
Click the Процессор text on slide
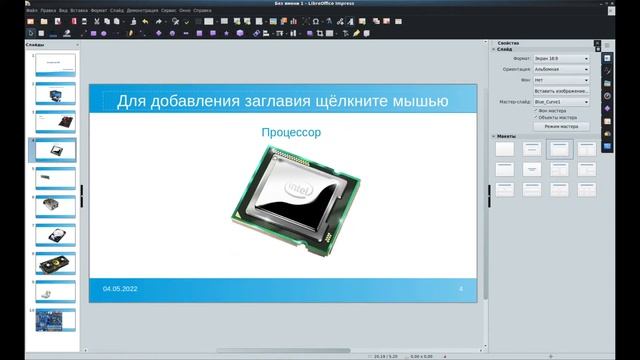(x=291, y=132)
